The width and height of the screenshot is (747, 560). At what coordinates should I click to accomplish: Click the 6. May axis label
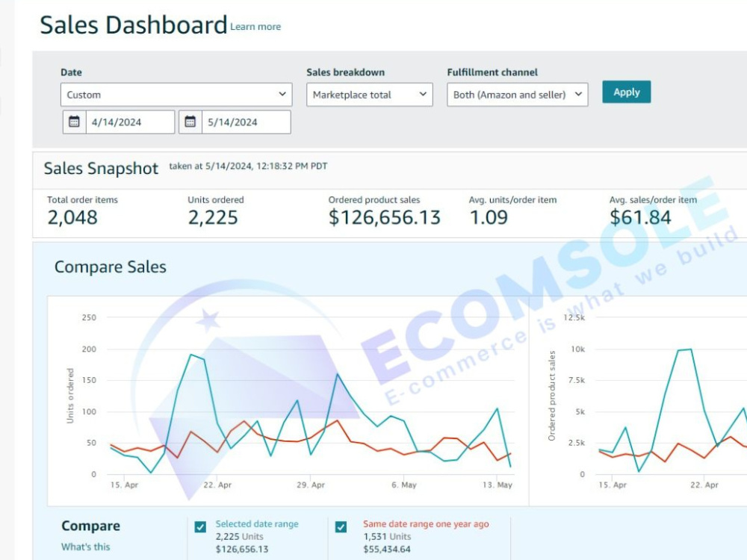coord(404,485)
